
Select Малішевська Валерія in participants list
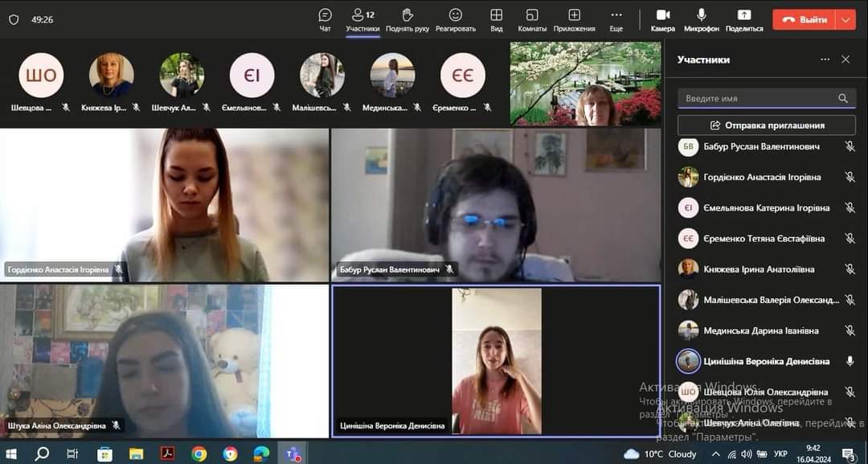coord(767,300)
